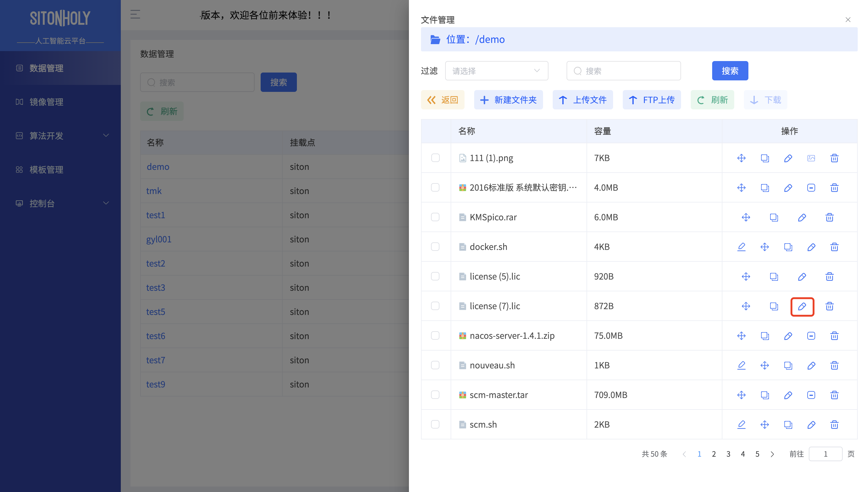Delete license (5).lic
The height and width of the screenshot is (492, 868).
(x=830, y=277)
